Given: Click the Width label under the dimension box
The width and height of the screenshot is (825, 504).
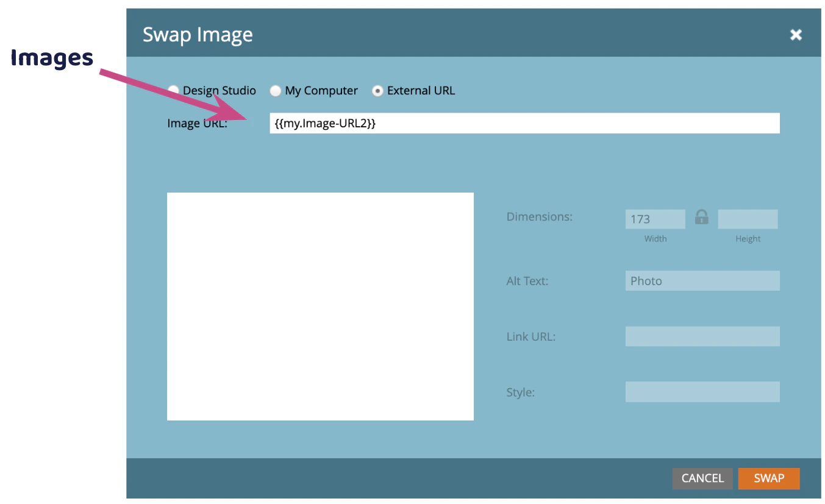Looking at the screenshot, I should point(655,238).
